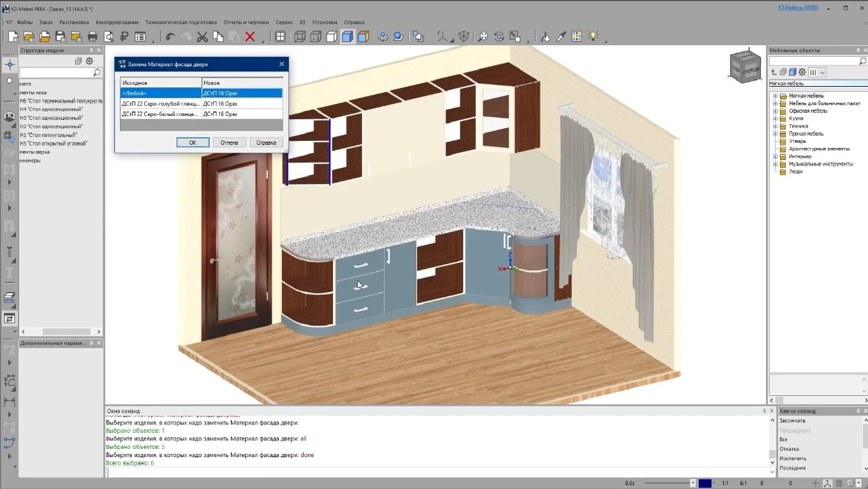This screenshot has height=489, width=868.
Task: Open the Конструирование menu
Action: pos(117,22)
